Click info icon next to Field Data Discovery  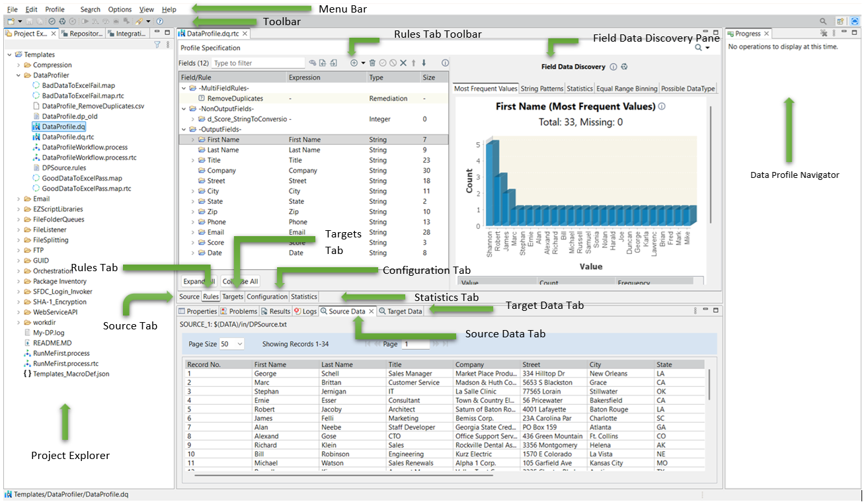click(x=613, y=67)
